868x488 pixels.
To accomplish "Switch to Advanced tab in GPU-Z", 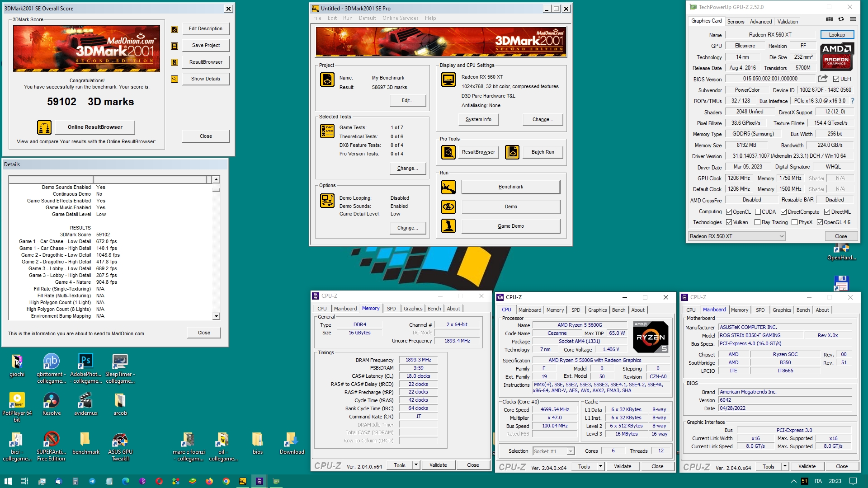I will pos(761,21).
